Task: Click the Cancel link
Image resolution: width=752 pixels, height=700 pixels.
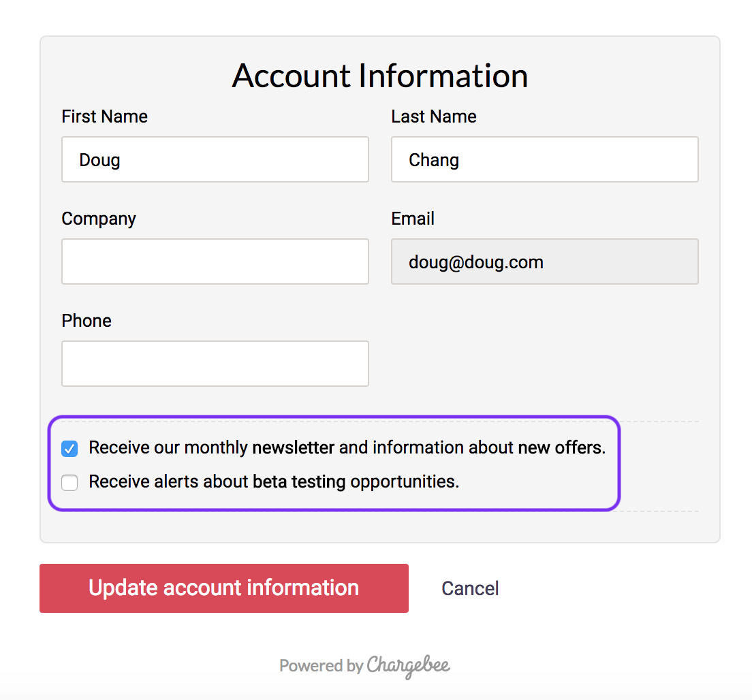Action: click(x=470, y=588)
